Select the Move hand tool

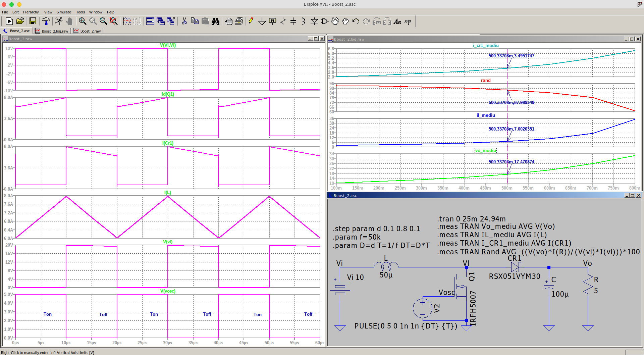coord(335,21)
